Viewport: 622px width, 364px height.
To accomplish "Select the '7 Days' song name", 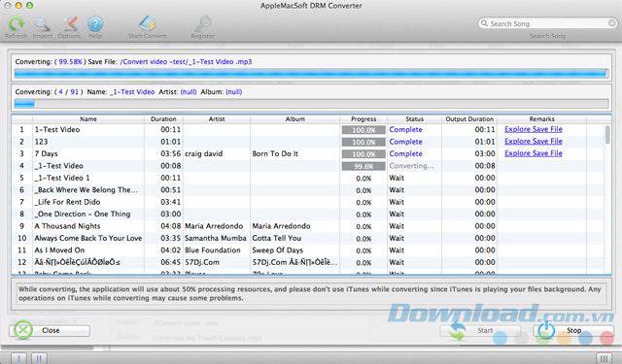I will click(46, 153).
